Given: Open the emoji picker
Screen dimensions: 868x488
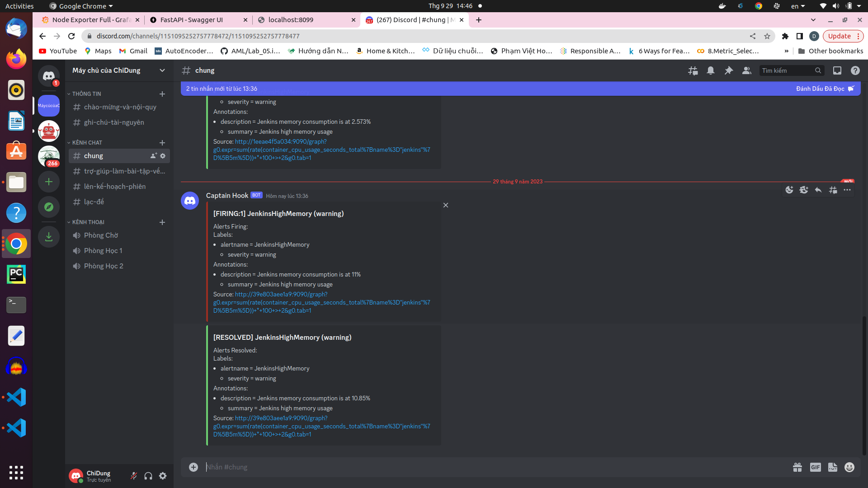Looking at the screenshot, I should (x=849, y=467).
